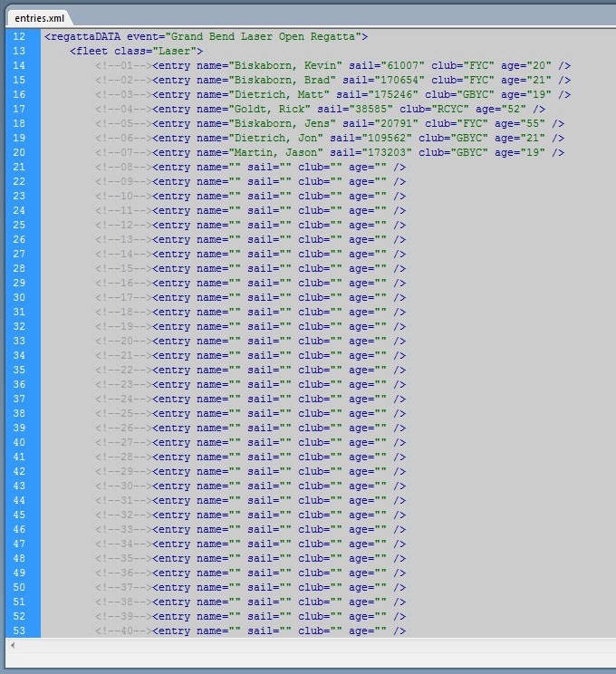
Task: Click the comment <!--40-->
Action: [124, 631]
